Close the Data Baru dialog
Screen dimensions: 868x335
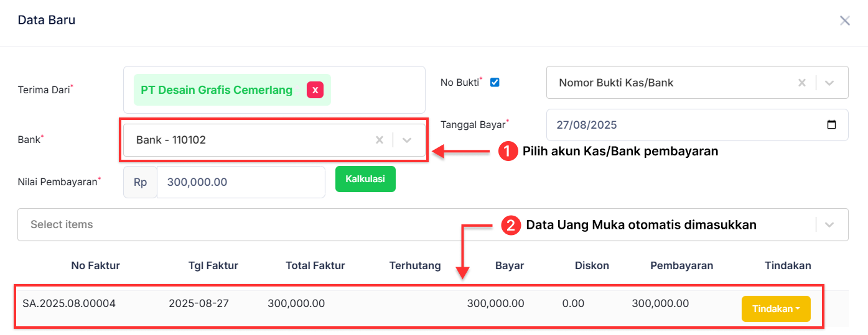point(844,21)
